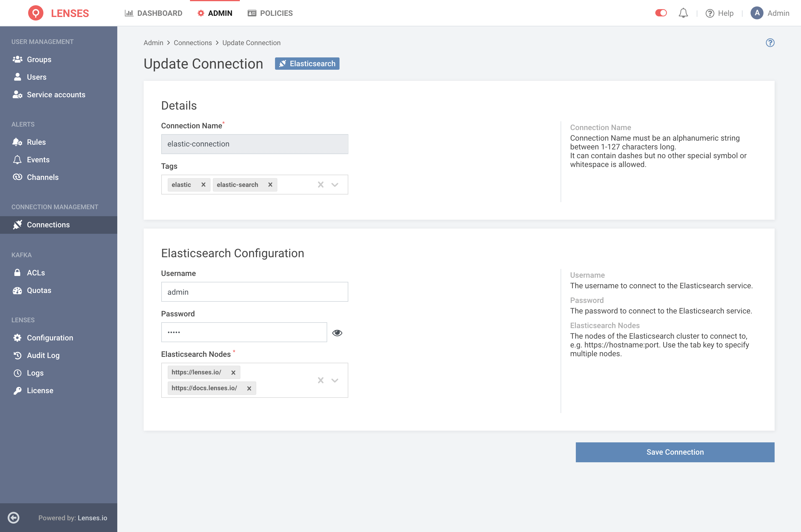The width and height of the screenshot is (801, 532).
Task: Collapse the sidebar with the back arrow
Action: click(13, 517)
